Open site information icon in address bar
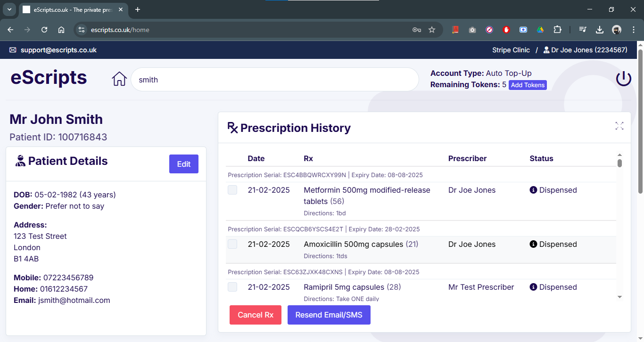 pos(82,30)
